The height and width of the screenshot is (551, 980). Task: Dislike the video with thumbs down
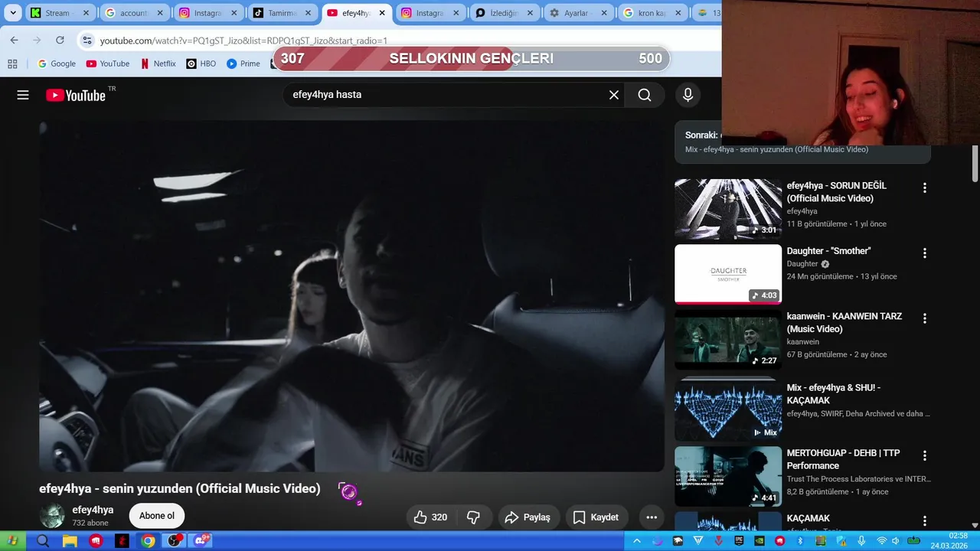(x=474, y=517)
